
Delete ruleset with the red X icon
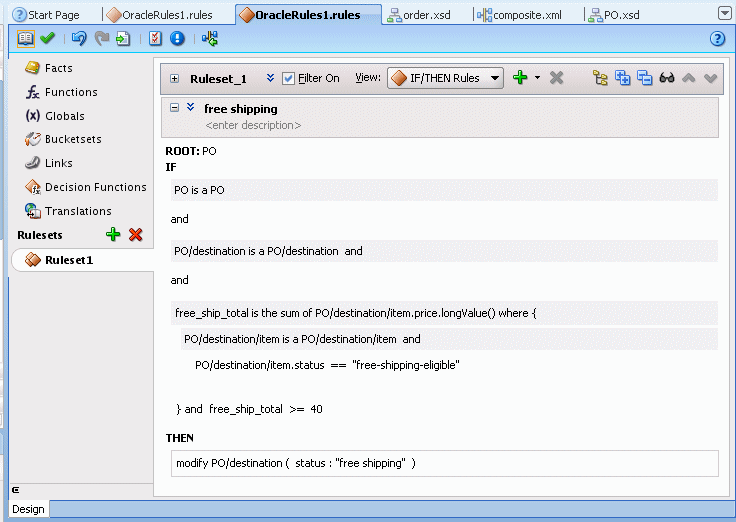pyautogui.click(x=136, y=235)
